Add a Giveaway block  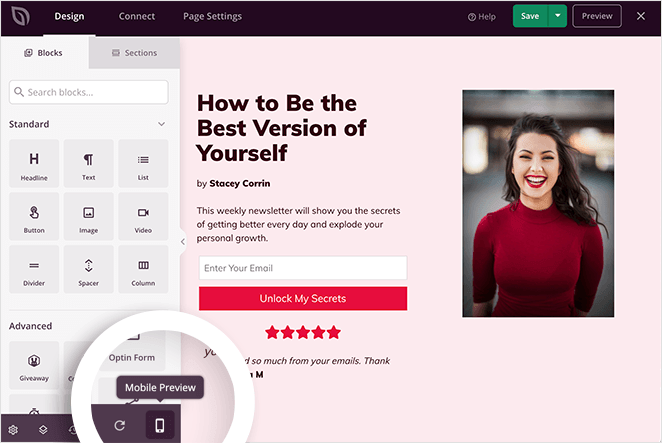click(34, 365)
